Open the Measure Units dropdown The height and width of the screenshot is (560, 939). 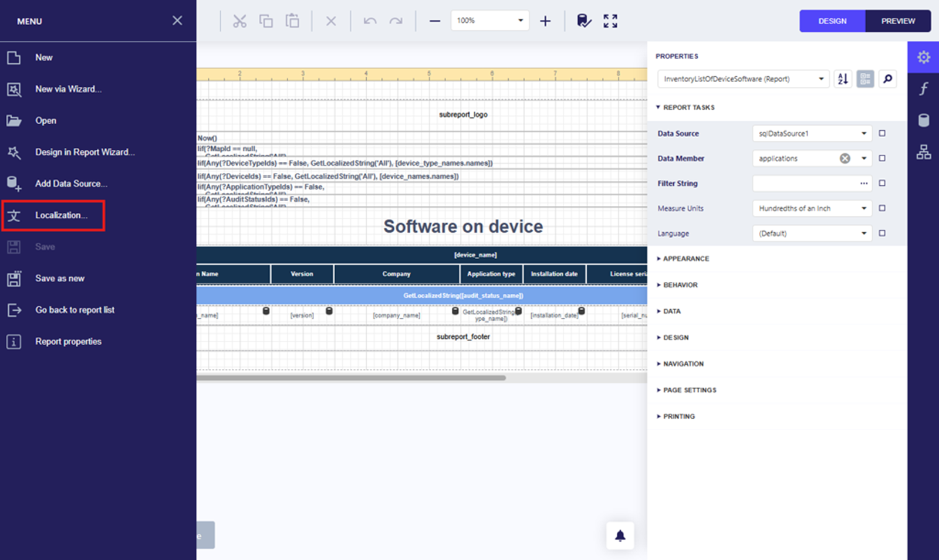point(812,208)
